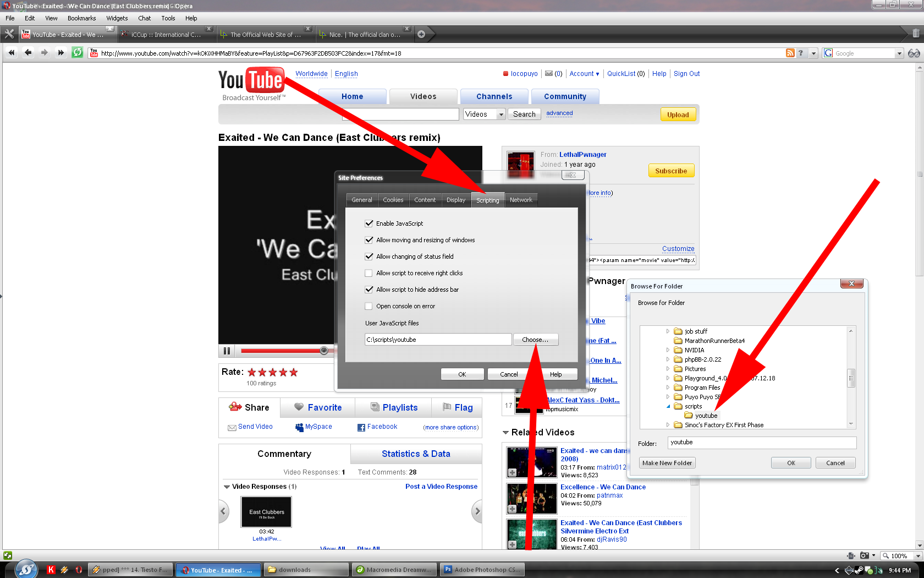Click the yellow Subscribe button
The image size is (924, 578).
671,171
